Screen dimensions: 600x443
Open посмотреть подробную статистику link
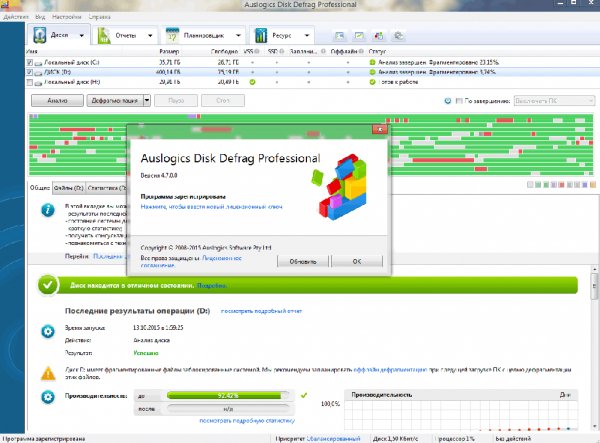pos(247,420)
